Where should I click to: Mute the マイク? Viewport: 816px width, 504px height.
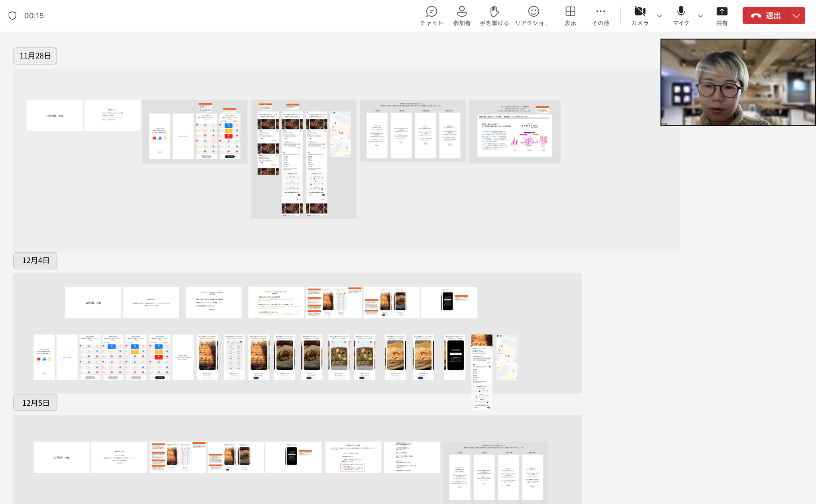[681, 16]
